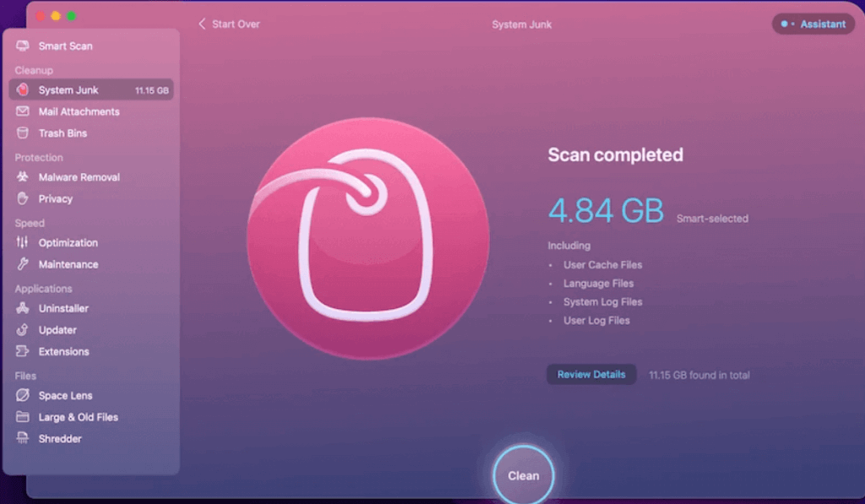
Task: Click the green zoom window button
Action: 71,16
